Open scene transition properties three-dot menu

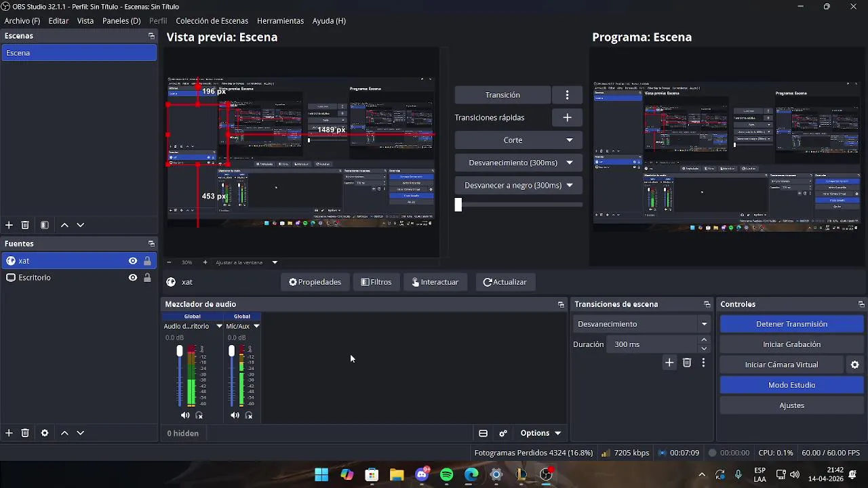[x=703, y=363]
